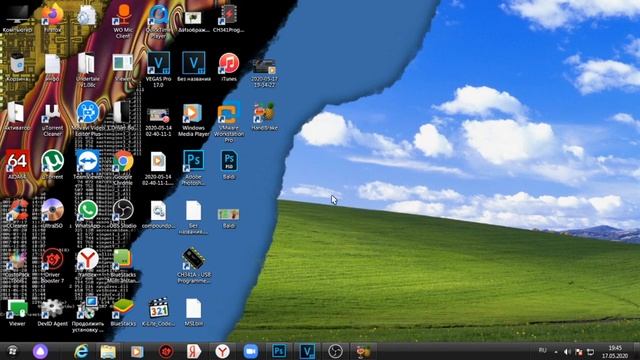
Task: Open Yandex Browser from the taskbar
Action: 222,351
